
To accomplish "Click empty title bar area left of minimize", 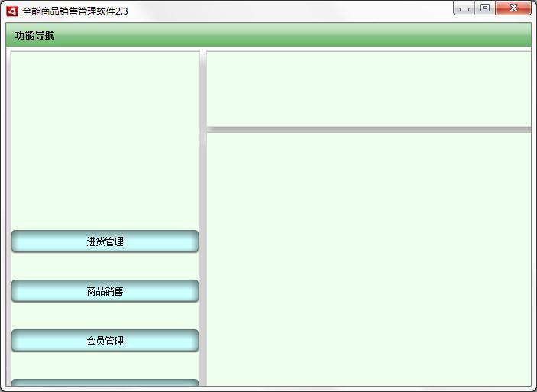I will 306,11.
